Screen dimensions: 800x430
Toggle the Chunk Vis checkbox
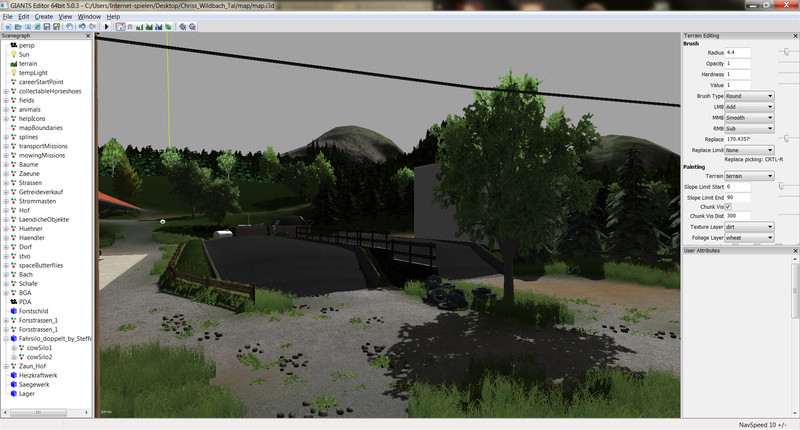[728, 207]
